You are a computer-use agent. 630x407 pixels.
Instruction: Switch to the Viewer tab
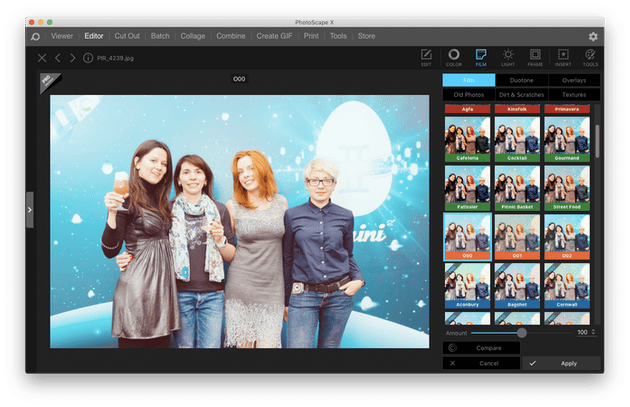pos(62,36)
